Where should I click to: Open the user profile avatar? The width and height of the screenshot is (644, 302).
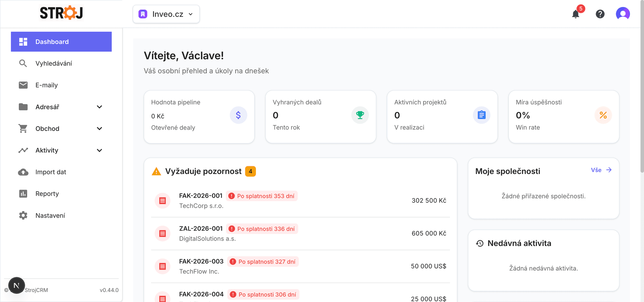click(623, 14)
